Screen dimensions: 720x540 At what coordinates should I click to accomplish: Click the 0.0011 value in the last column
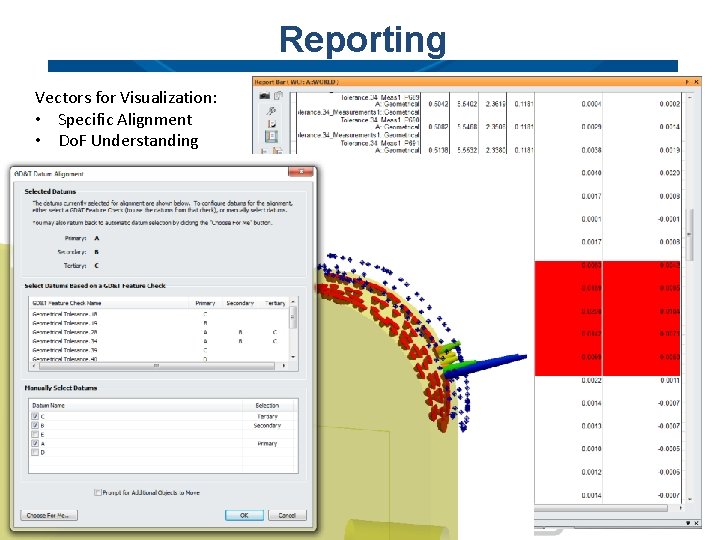670,381
